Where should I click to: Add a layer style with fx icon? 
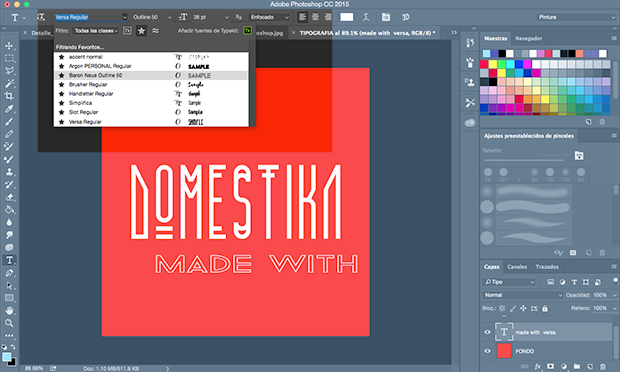pos(538,366)
